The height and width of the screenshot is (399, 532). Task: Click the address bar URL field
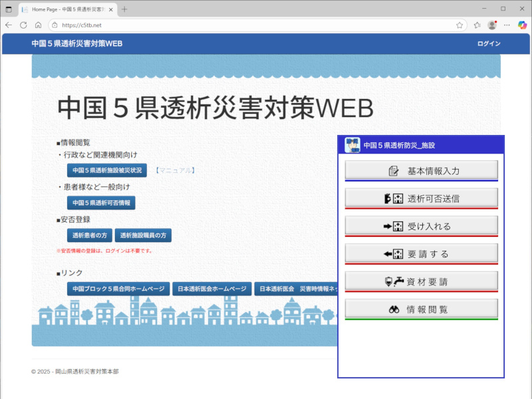click(258, 25)
